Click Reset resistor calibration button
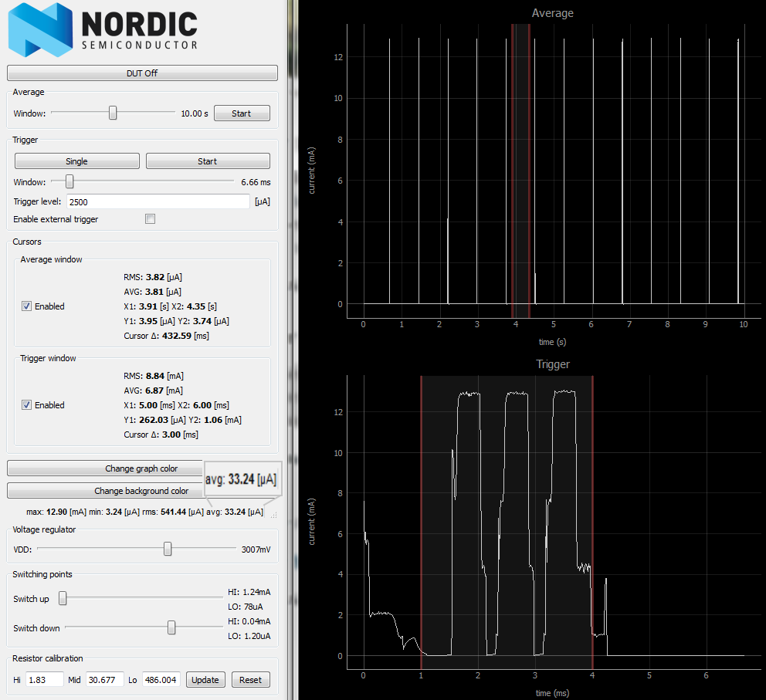The height and width of the screenshot is (700, 766). (x=251, y=680)
